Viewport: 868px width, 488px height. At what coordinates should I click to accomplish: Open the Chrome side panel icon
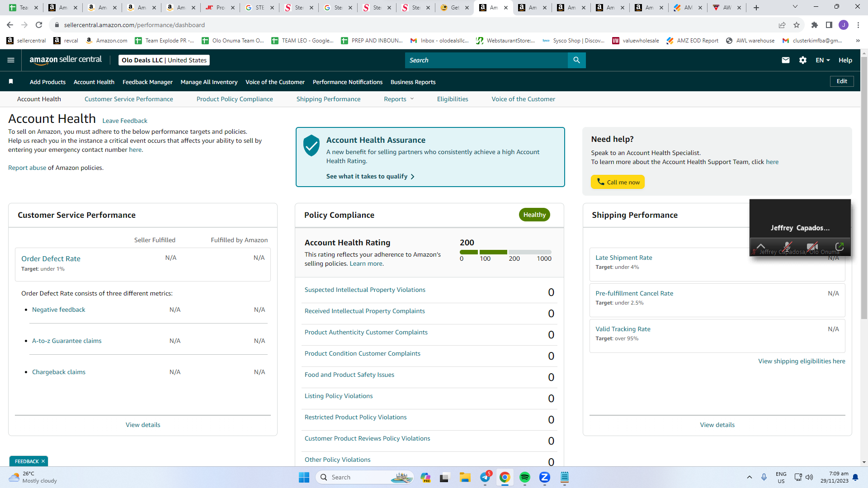click(x=829, y=25)
